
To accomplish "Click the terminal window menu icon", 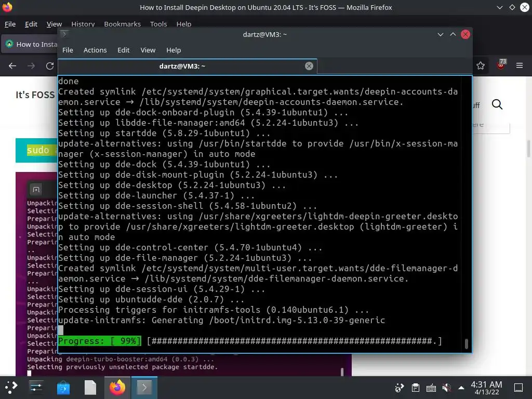I will pyautogui.click(x=64, y=34).
